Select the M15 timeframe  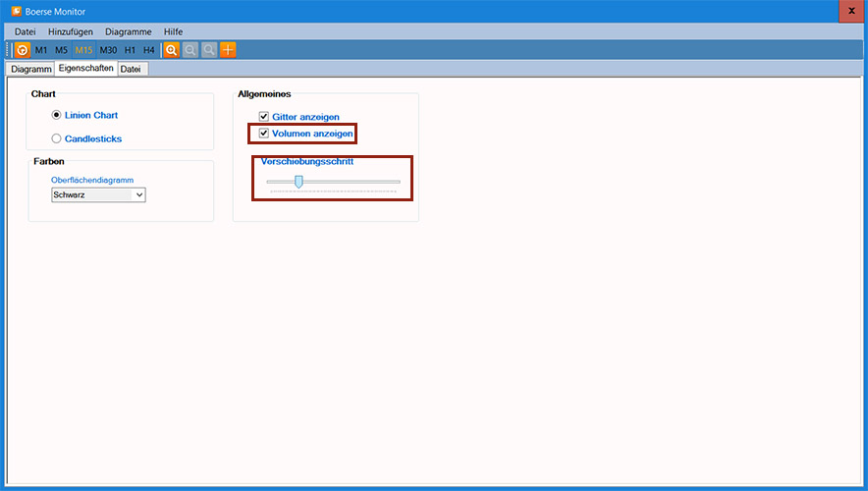point(83,50)
